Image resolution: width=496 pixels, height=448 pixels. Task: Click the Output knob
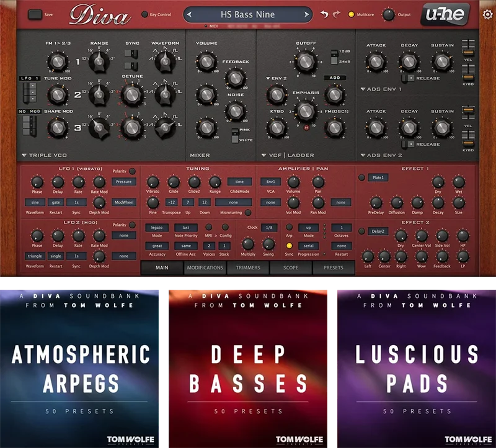point(389,14)
